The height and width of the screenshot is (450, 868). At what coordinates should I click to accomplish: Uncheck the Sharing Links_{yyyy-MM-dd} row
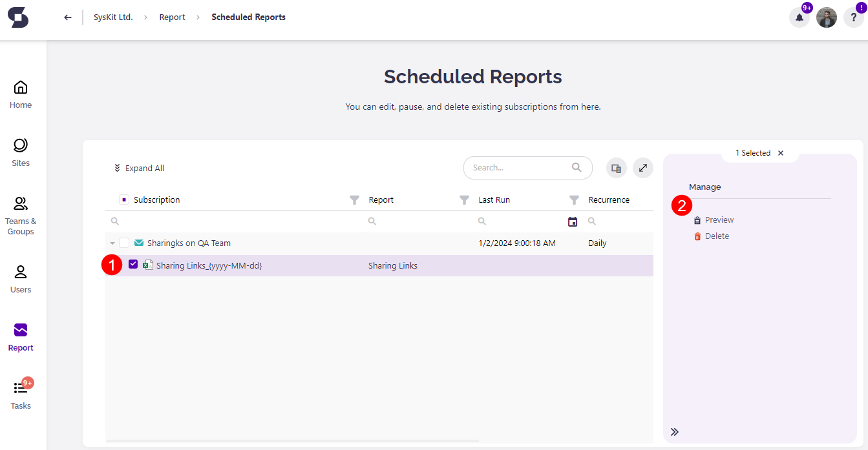coord(133,265)
